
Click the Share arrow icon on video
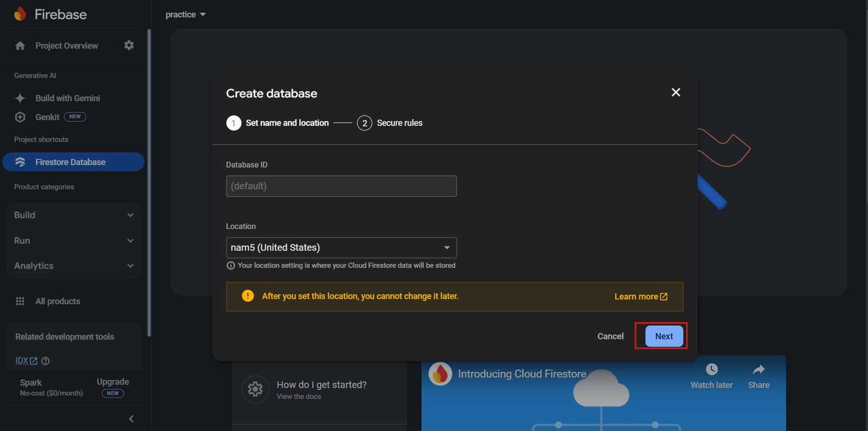click(758, 370)
